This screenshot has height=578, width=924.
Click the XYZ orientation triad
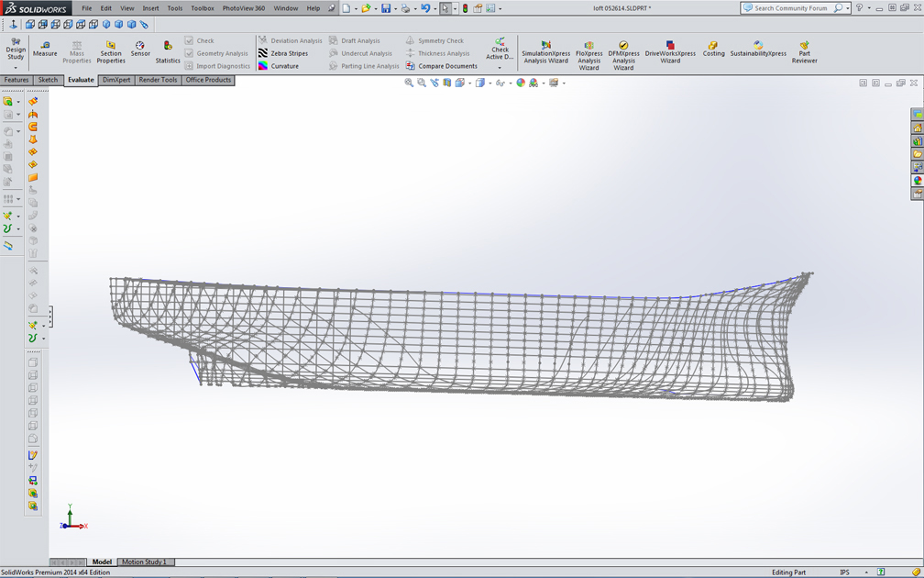(73, 517)
